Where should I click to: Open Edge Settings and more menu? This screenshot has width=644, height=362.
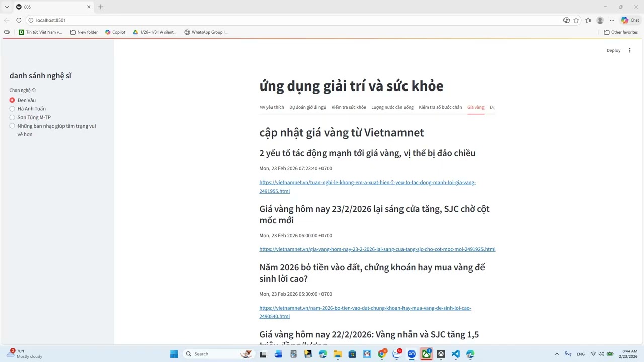(x=612, y=20)
